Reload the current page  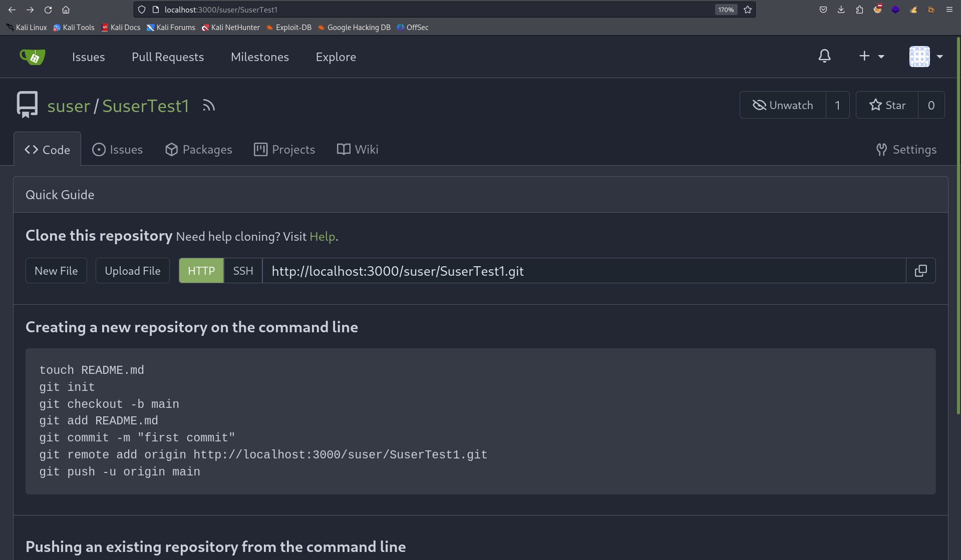point(48,10)
